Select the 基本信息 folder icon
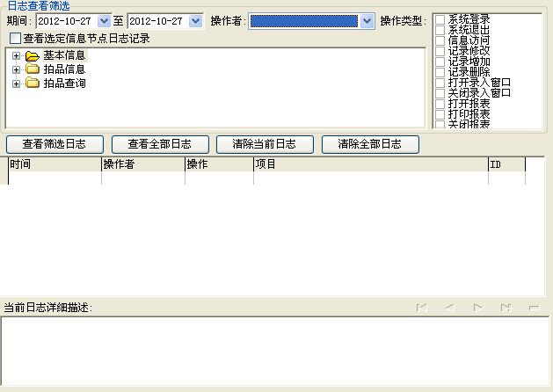The image size is (553, 392). [x=33, y=55]
